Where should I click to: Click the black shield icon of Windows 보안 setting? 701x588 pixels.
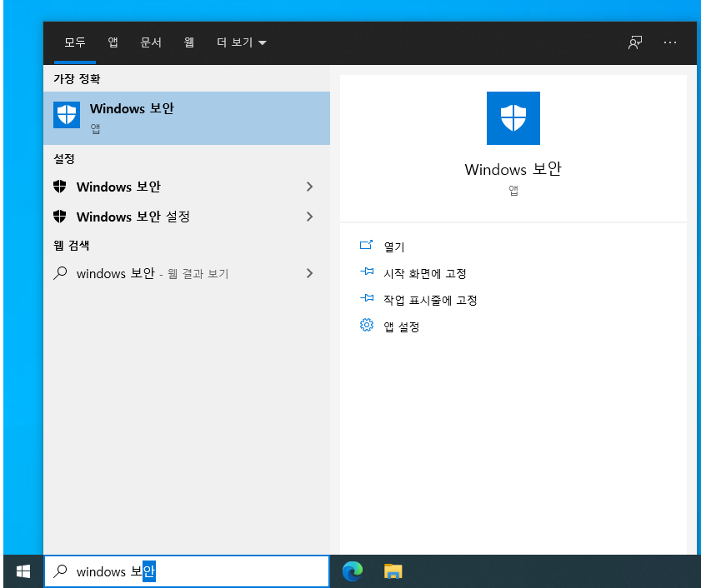pos(59,187)
